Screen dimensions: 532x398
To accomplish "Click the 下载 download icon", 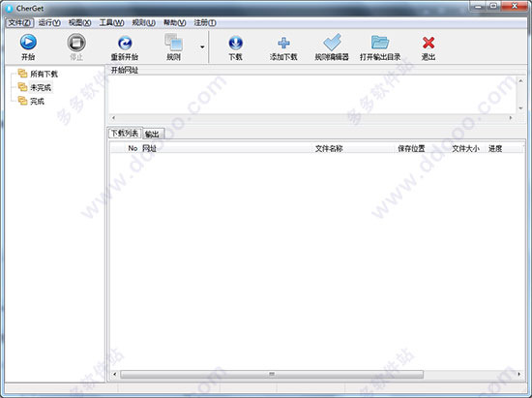I will coord(235,43).
